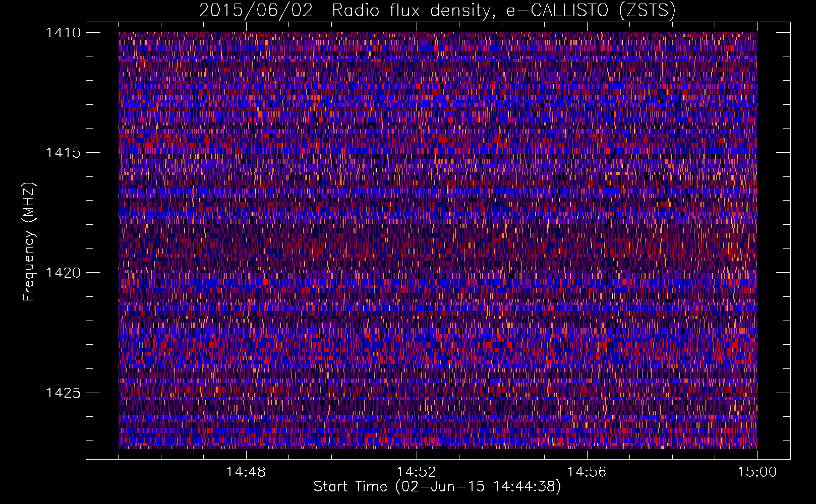The height and width of the screenshot is (504, 816).
Task: Click the plot title '2015/06/02 Radio flux density, e-CALLISTO (ZSTS)'
Action: [x=437, y=11]
